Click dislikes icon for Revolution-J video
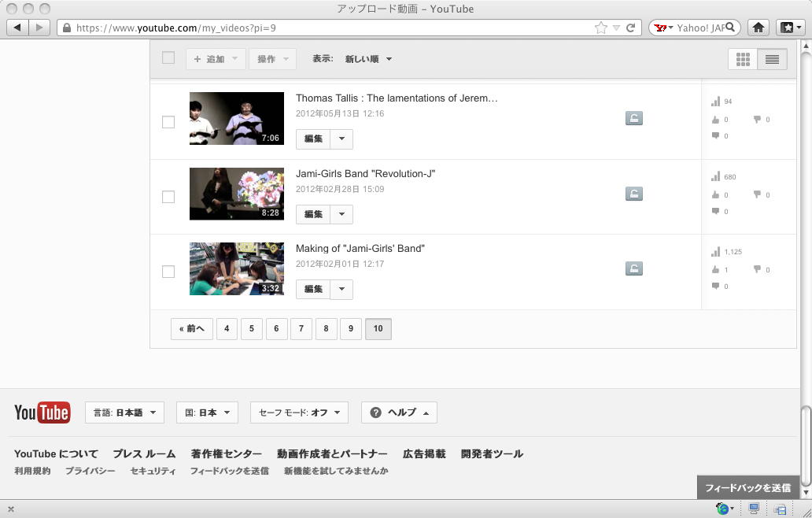812x518 pixels. coord(757,194)
